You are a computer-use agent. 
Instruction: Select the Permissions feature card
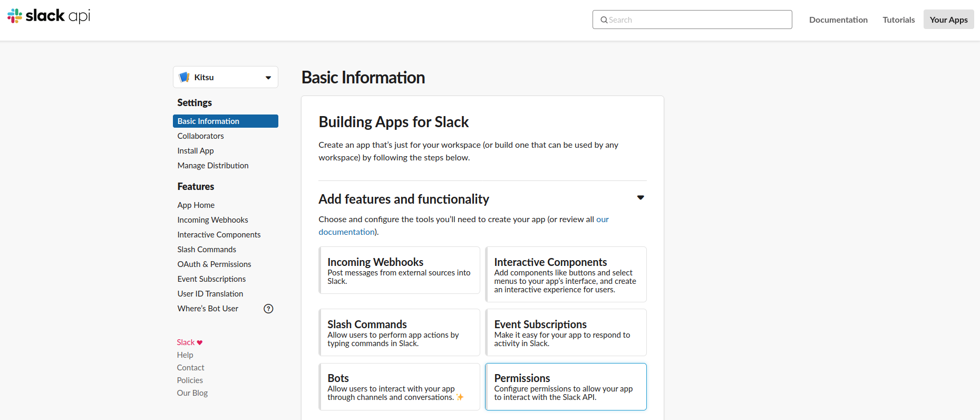click(x=566, y=387)
